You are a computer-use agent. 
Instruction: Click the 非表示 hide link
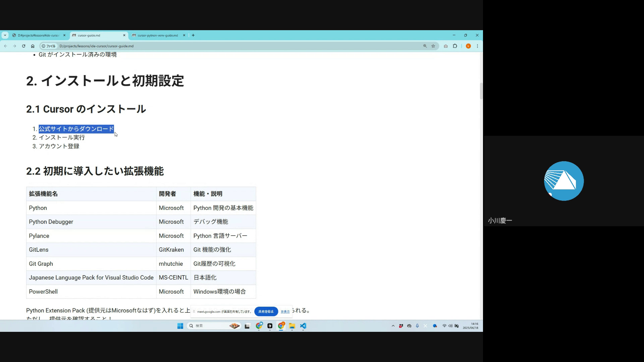click(x=285, y=312)
